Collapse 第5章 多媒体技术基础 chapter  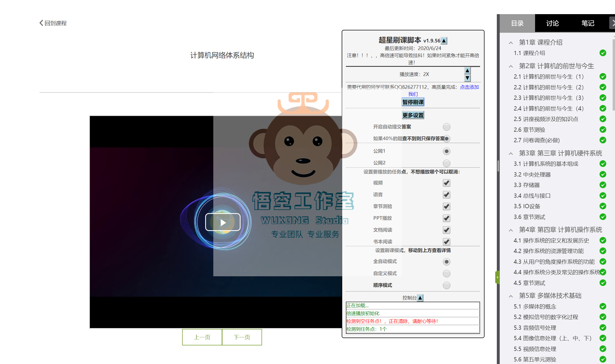(x=511, y=296)
